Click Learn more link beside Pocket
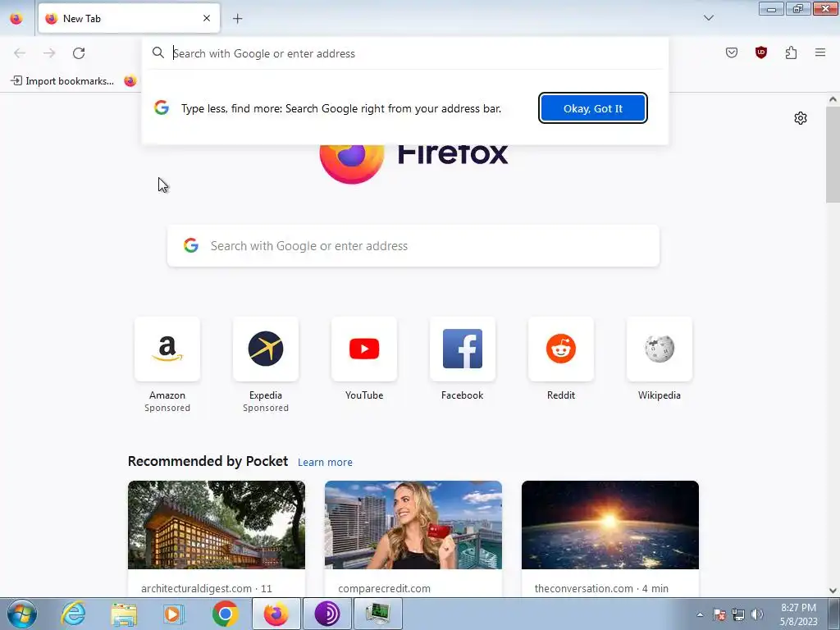The height and width of the screenshot is (630, 840). tap(325, 463)
